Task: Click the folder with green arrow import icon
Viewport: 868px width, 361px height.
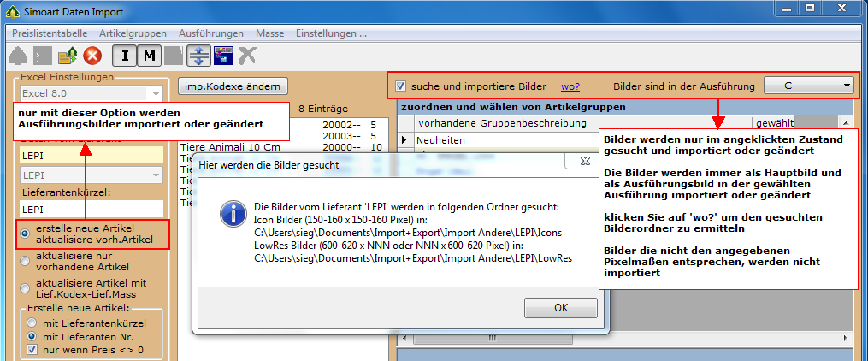Action: click(x=68, y=56)
